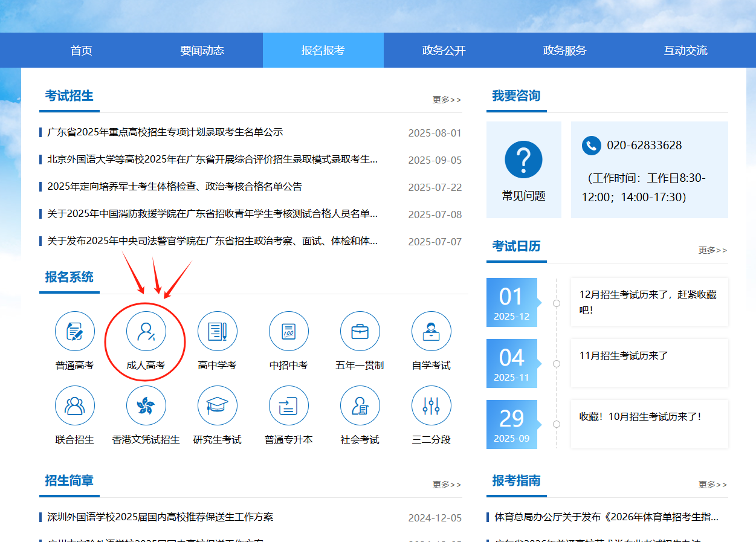The image size is (756, 542).
Task: Open the 研究生考试 graduation cap icon
Action: (x=217, y=406)
